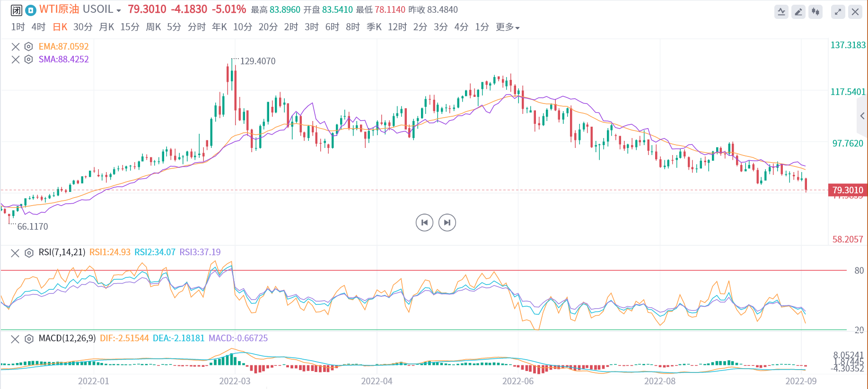Select the 月K timeframe
The width and height of the screenshot is (868, 389).
106,27
